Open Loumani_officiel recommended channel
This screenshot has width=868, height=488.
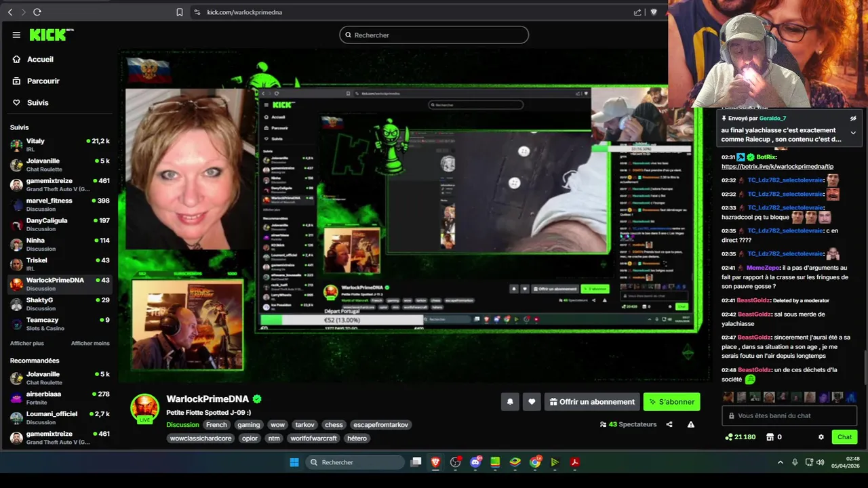point(60,418)
